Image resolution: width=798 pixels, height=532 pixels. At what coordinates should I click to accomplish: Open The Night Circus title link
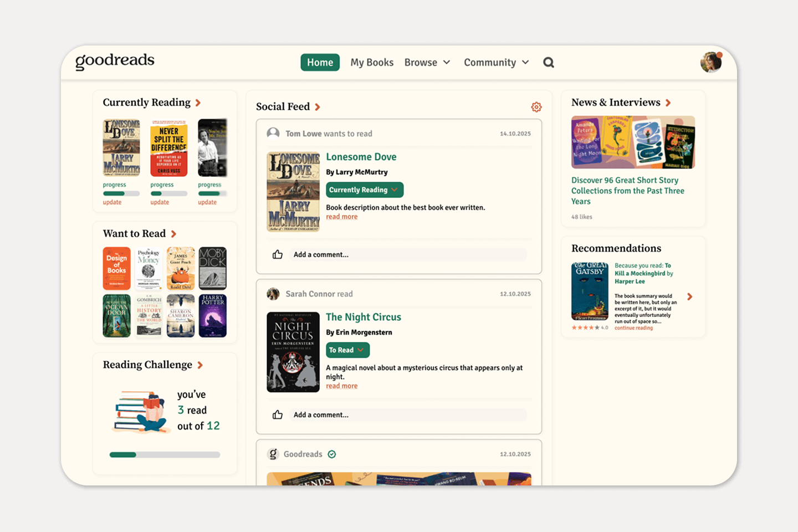364,317
